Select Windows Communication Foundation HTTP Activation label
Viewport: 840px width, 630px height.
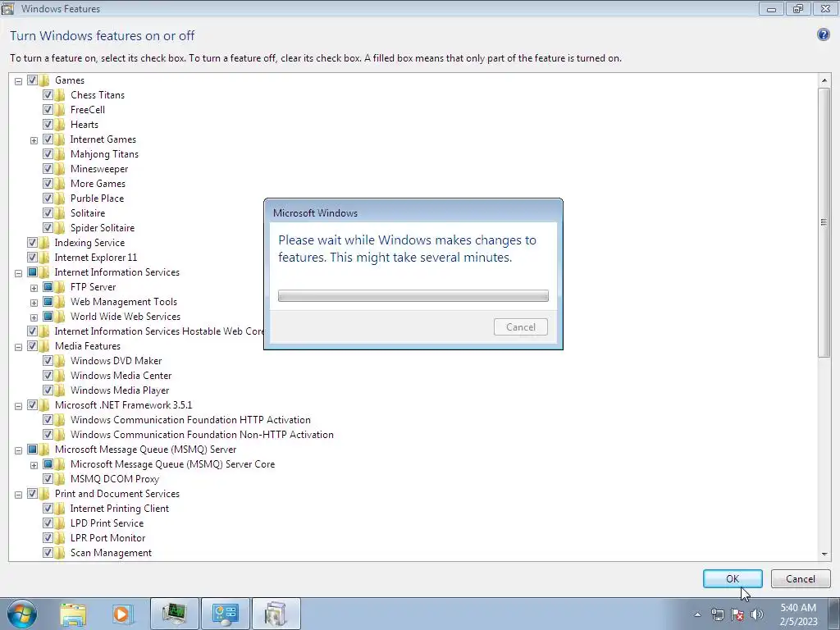(190, 420)
